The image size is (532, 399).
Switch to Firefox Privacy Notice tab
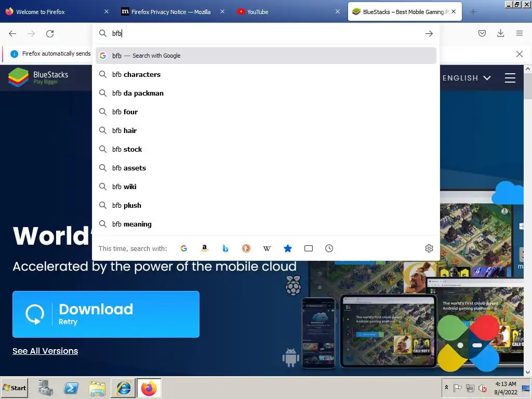pos(173,11)
